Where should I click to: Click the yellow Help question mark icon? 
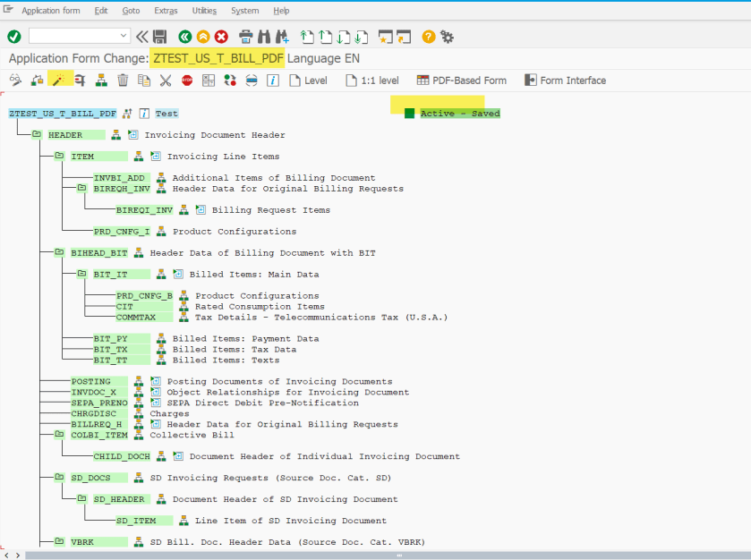[x=429, y=37]
